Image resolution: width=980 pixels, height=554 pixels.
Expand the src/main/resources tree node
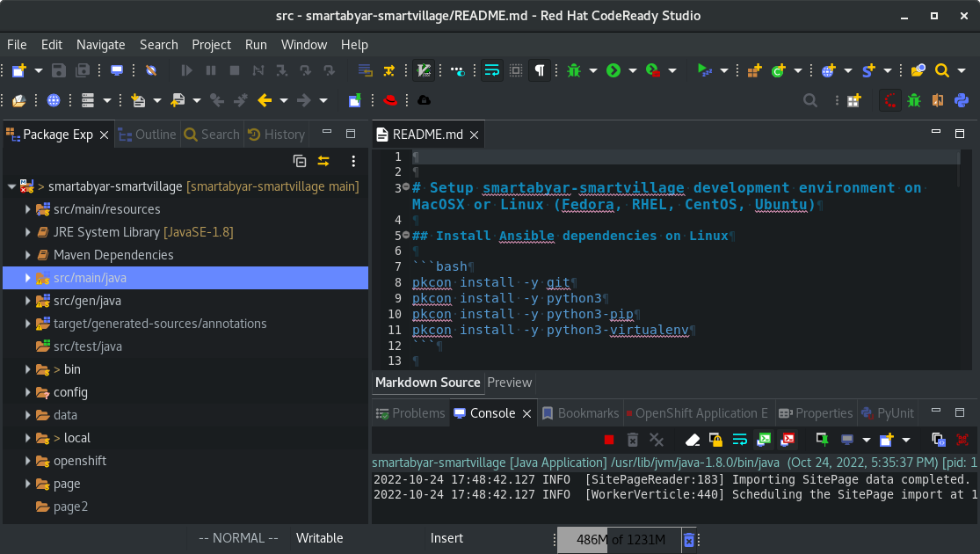[x=27, y=209]
